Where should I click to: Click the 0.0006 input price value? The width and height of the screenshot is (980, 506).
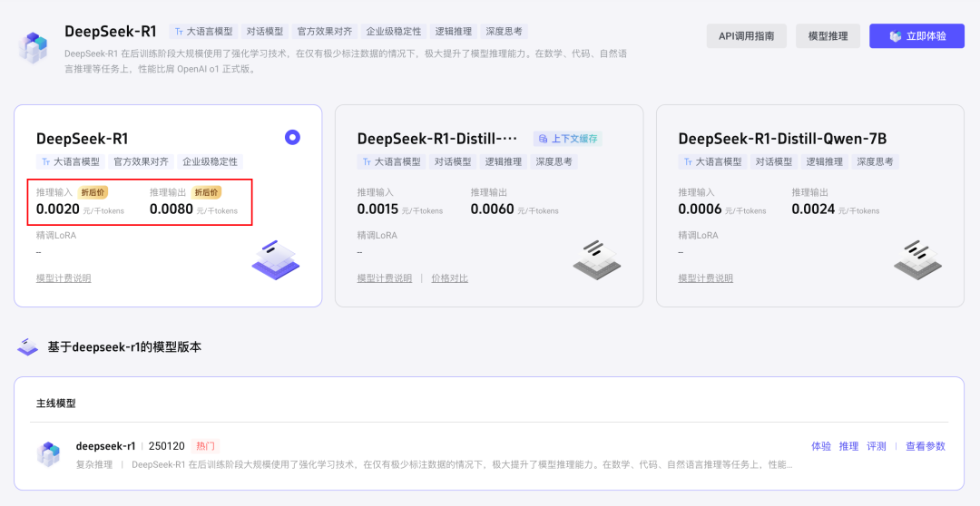coord(700,209)
